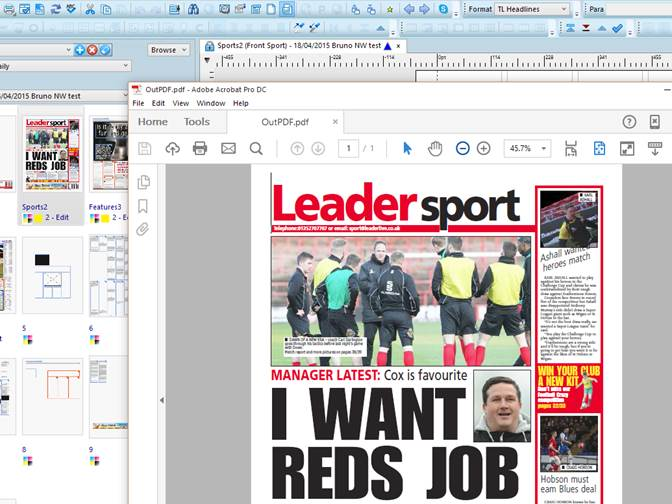The height and width of the screenshot is (504, 672).
Task: Switch to the Acrobat Home tab
Action: [x=153, y=122]
